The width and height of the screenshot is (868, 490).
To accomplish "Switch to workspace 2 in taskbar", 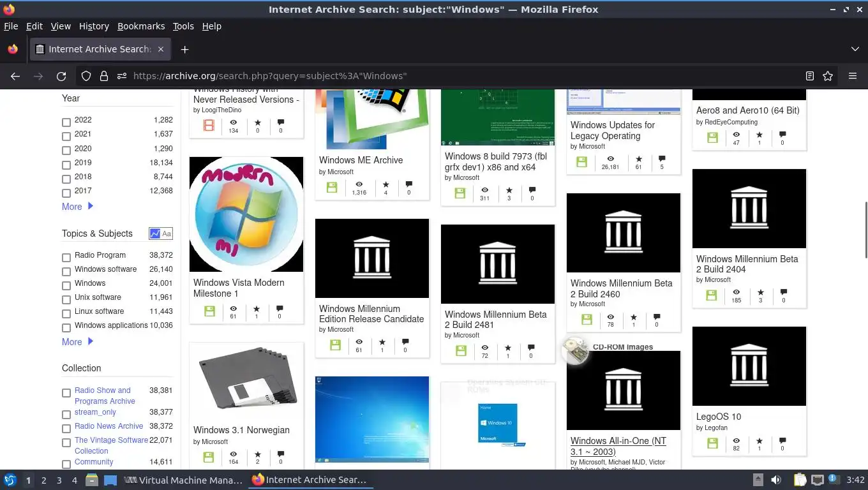I will [x=44, y=480].
